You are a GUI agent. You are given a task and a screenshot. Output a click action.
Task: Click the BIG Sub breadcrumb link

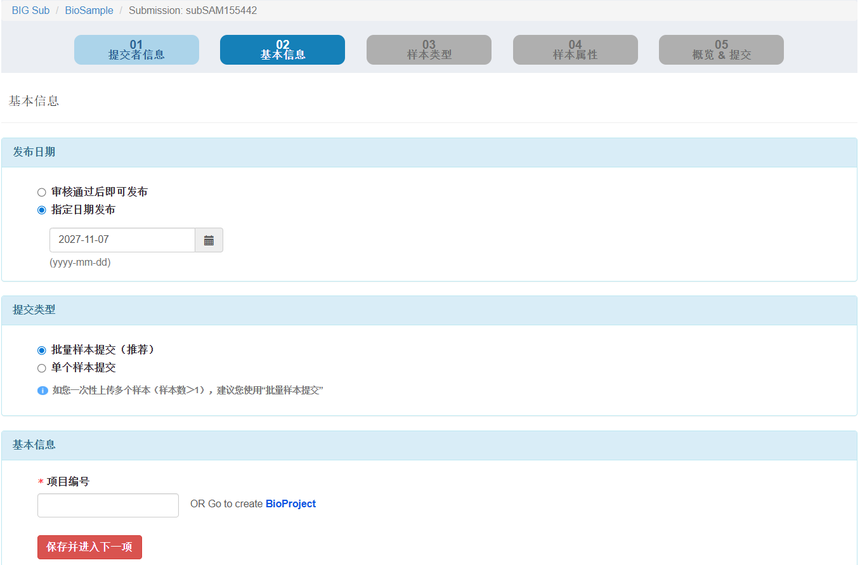[x=31, y=10]
